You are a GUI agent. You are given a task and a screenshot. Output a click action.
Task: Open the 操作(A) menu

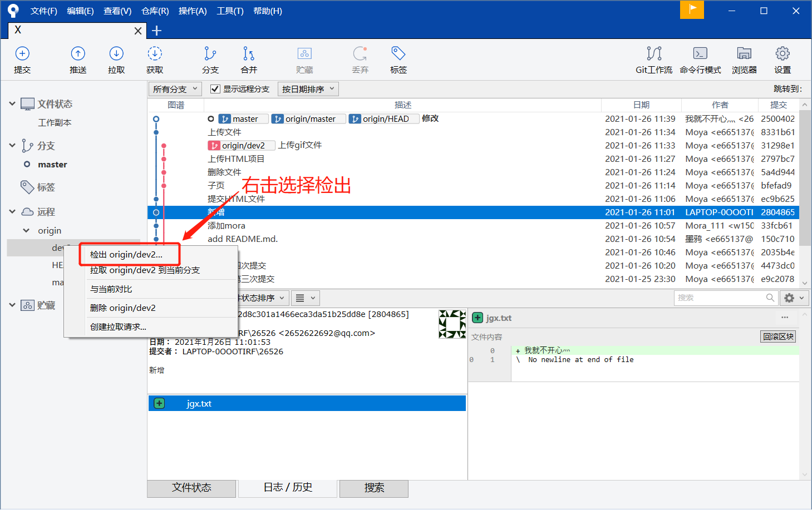tap(193, 11)
